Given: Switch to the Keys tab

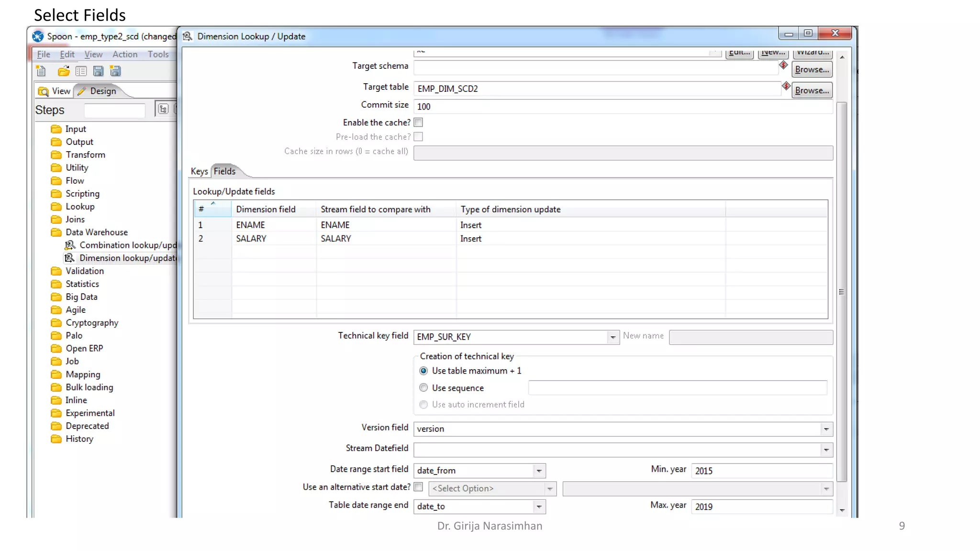Looking at the screenshot, I should pos(199,171).
